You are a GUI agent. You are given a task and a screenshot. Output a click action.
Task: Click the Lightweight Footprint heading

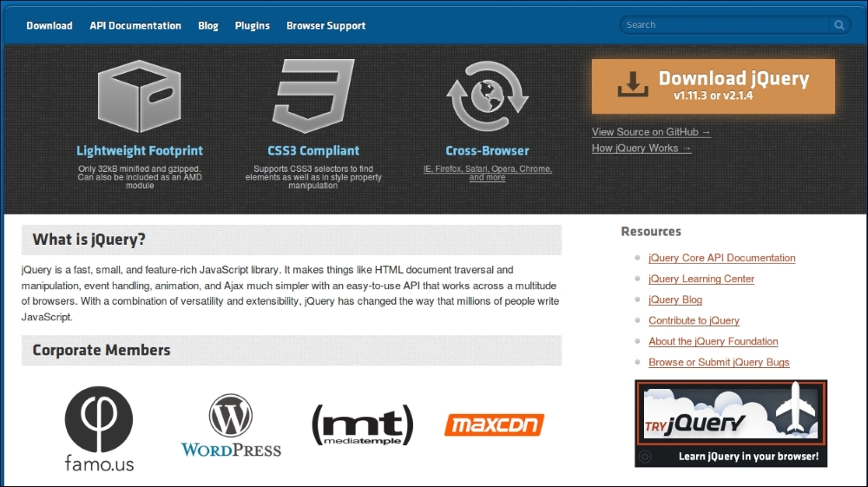140,150
